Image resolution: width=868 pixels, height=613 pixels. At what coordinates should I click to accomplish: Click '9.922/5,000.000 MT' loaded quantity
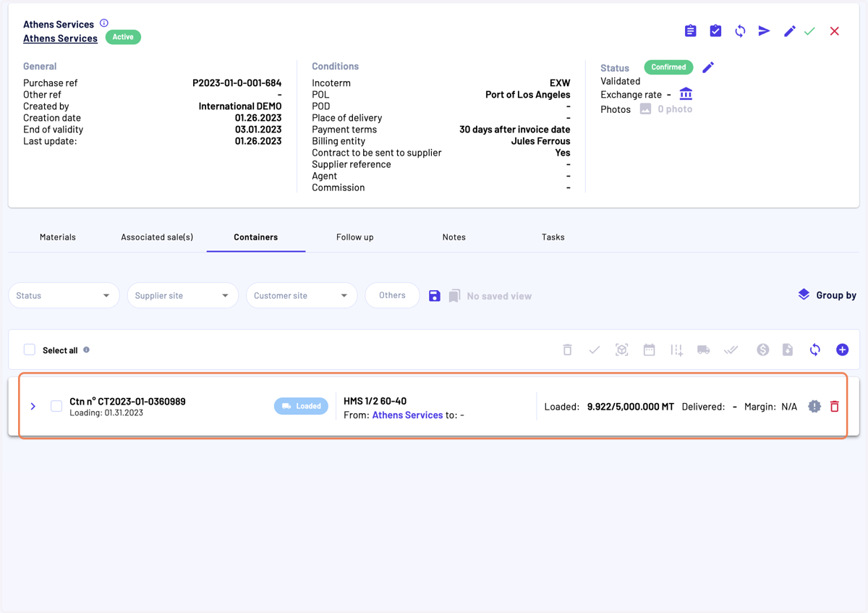point(631,406)
